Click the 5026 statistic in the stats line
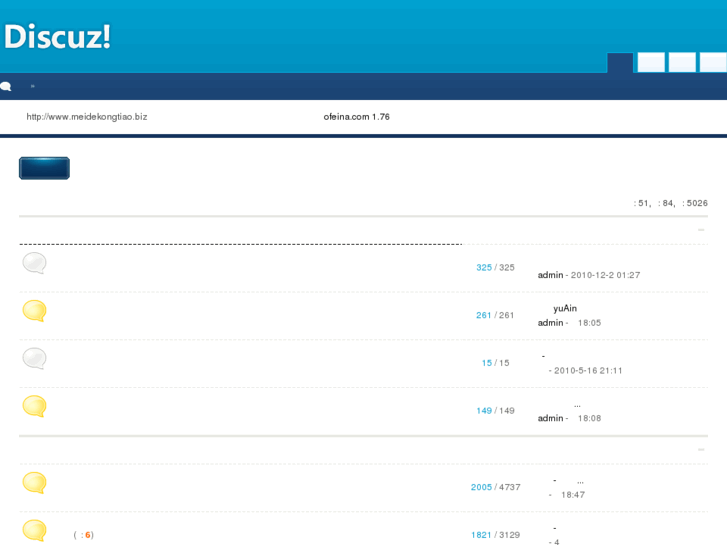 [697, 203]
